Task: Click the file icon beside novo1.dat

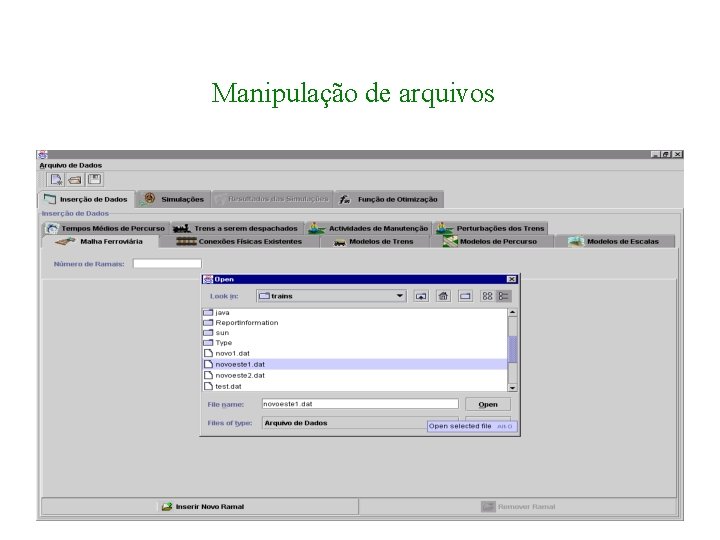Action: [x=208, y=354]
